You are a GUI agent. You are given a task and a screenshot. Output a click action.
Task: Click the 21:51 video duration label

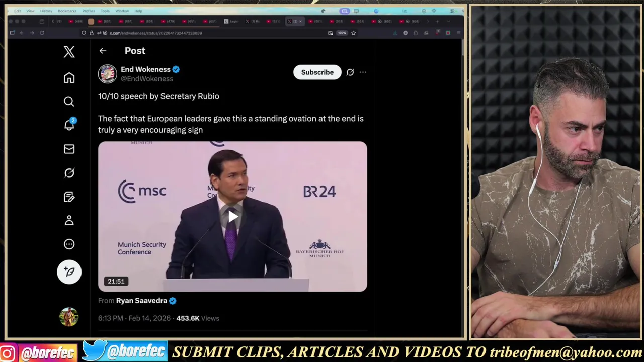click(116, 281)
